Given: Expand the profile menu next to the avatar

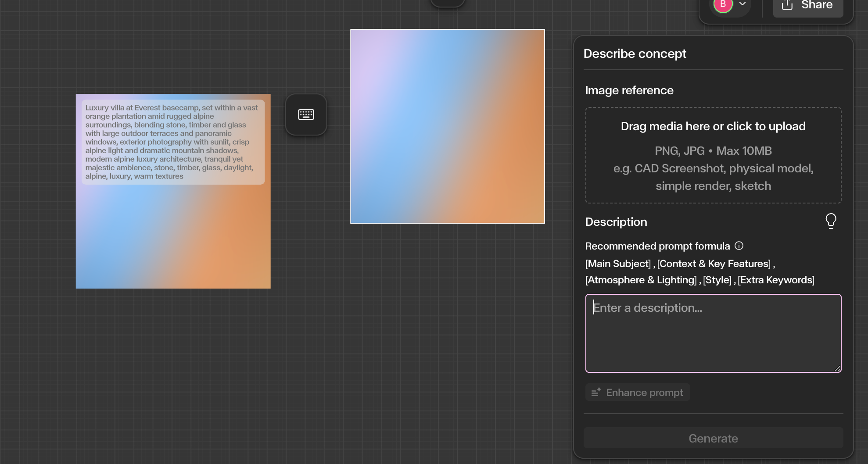Looking at the screenshot, I should tap(742, 4).
